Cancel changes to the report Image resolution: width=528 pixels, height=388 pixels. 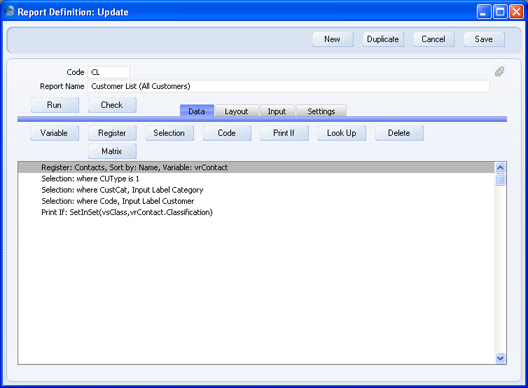(433, 39)
